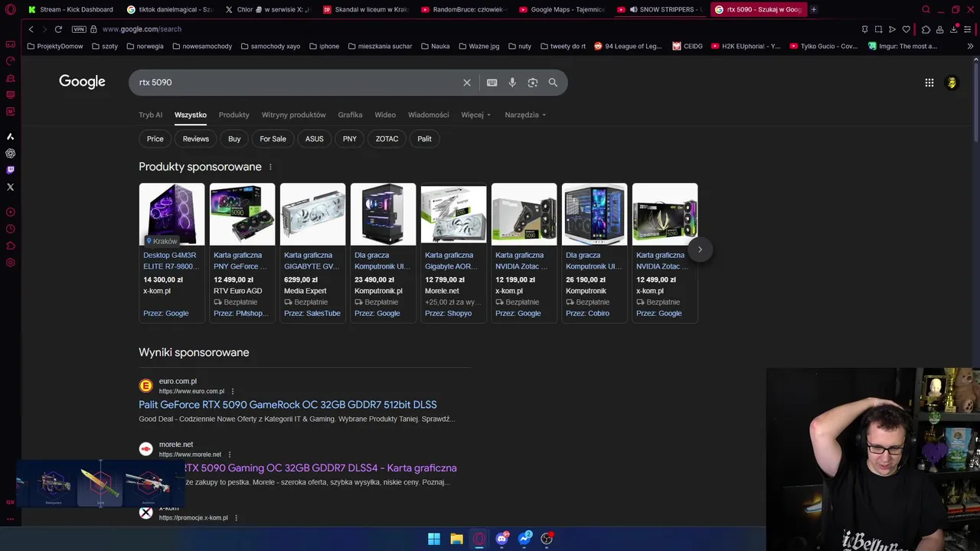Apply the ASUS filter chip
This screenshot has width=980, height=551.
click(x=315, y=139)
